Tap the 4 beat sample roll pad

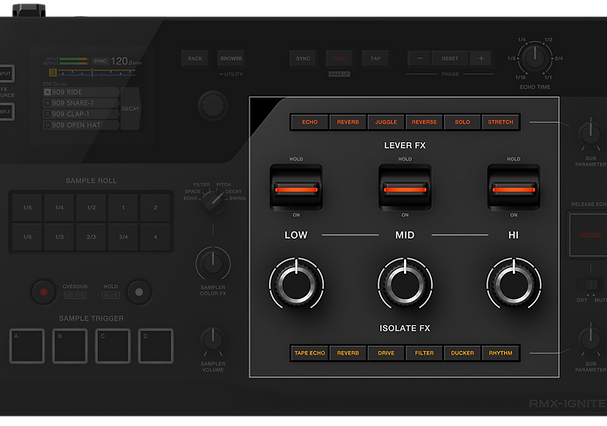155,237
